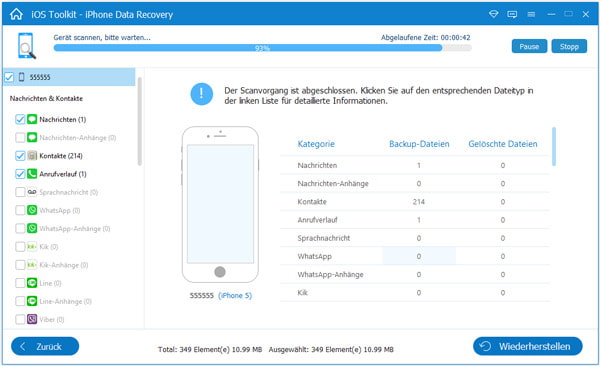The image size is (600, 366).
Task: Click the Wiederherstellen button
Action: [x=528, y=346]
